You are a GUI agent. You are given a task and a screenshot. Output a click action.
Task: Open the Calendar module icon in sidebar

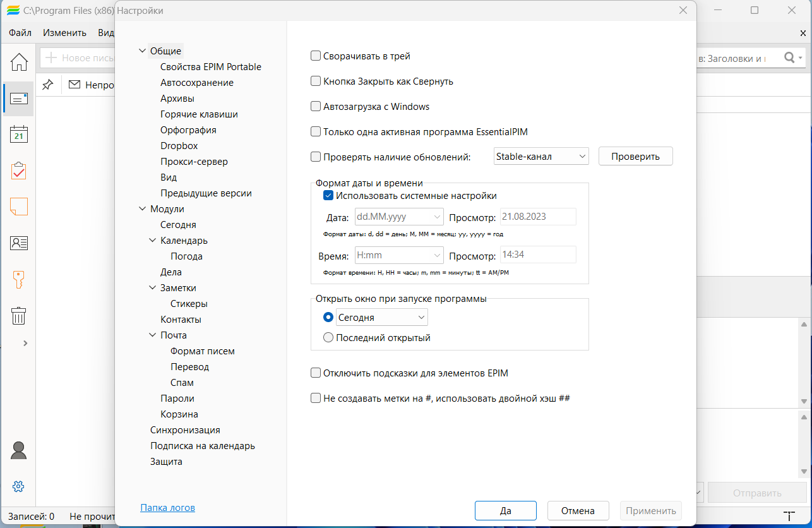(x=19, y=135)
